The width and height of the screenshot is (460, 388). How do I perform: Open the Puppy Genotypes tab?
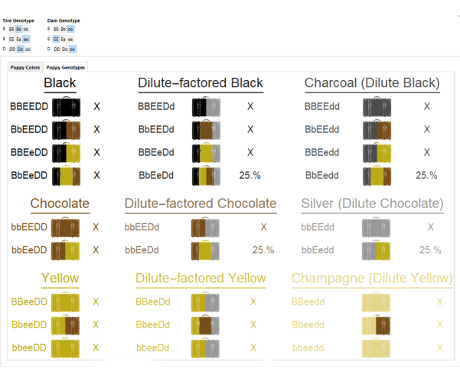pos(66,67)
